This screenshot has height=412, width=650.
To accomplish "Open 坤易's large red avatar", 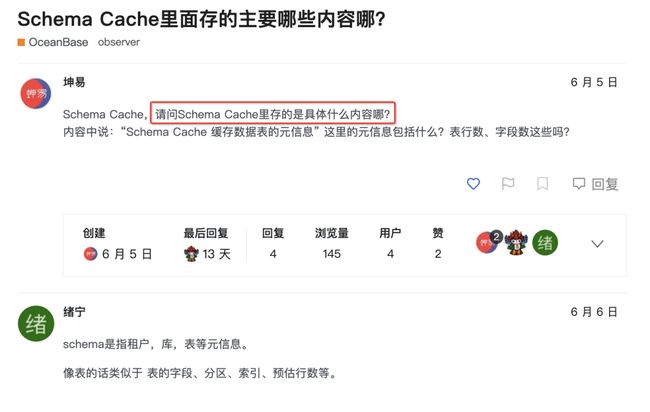I will pyautogui.click(x=36, y=94).
